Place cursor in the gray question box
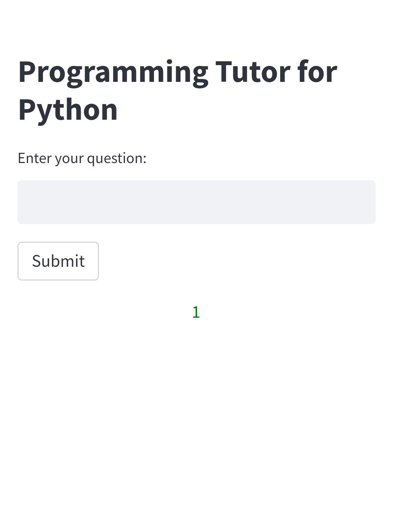 pyautogui.click(x=196, y=202)
